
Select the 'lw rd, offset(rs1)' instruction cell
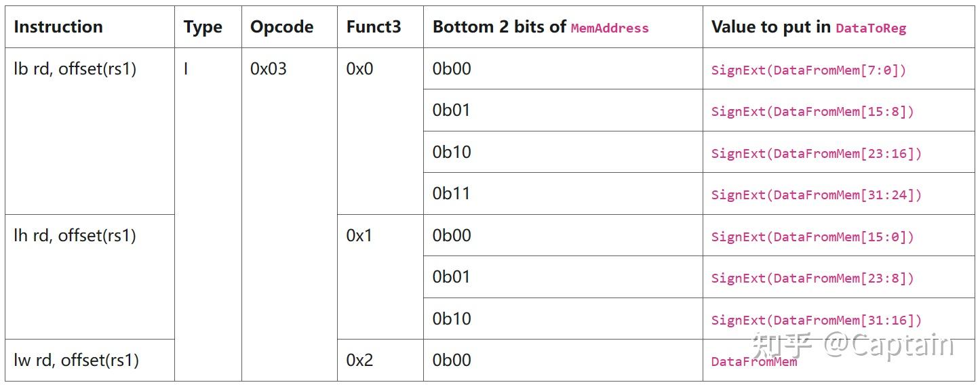pos(76,361)
